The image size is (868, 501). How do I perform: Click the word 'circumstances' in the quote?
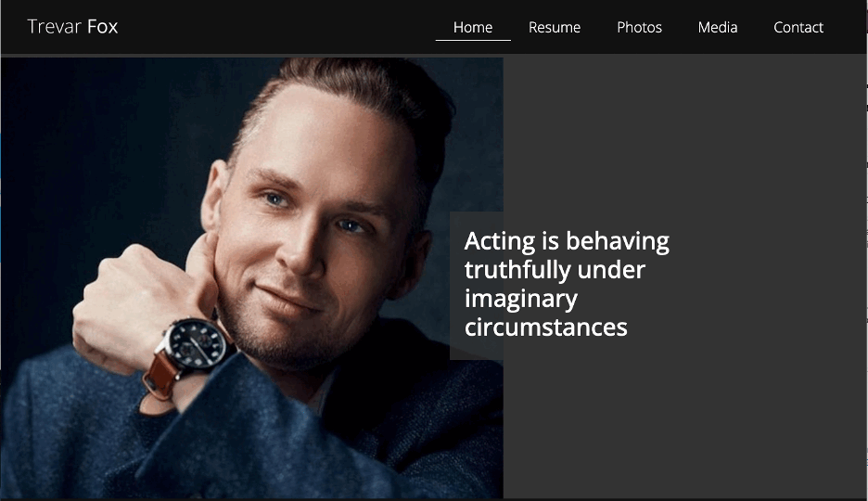pos(546,328)
